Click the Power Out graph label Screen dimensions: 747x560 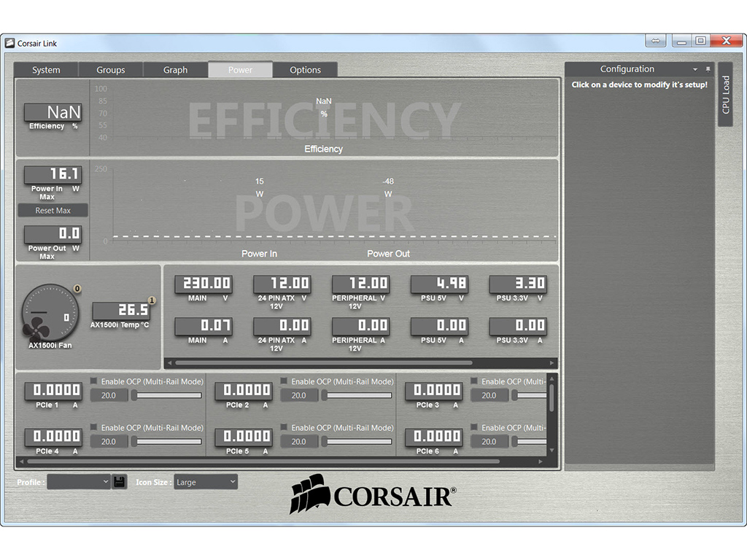click(388, 254)
